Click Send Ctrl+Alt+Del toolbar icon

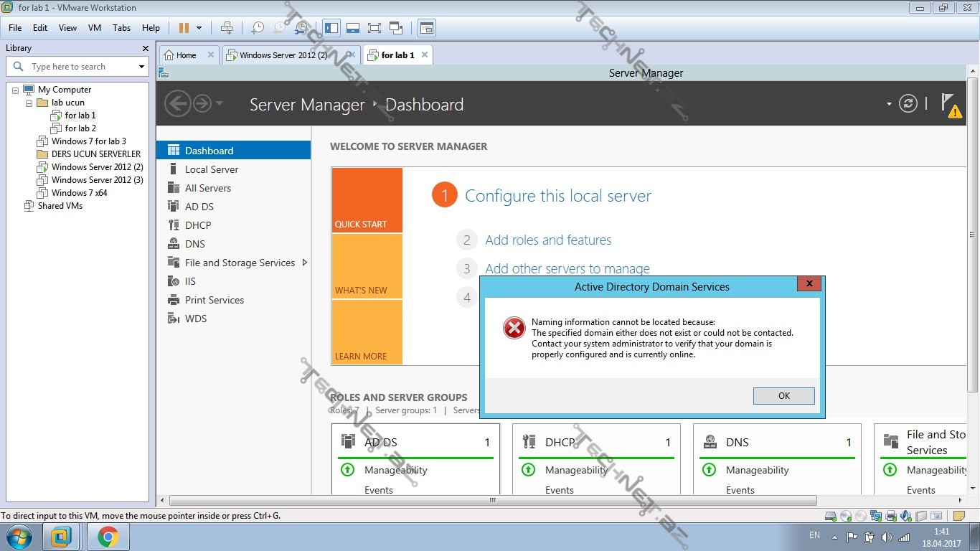click(x=227, y=28)
